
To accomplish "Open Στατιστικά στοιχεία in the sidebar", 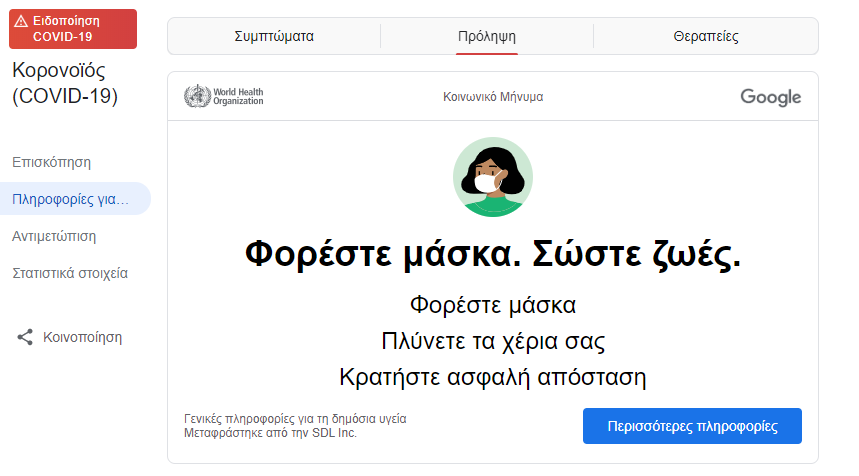I will tap(70, 273).
